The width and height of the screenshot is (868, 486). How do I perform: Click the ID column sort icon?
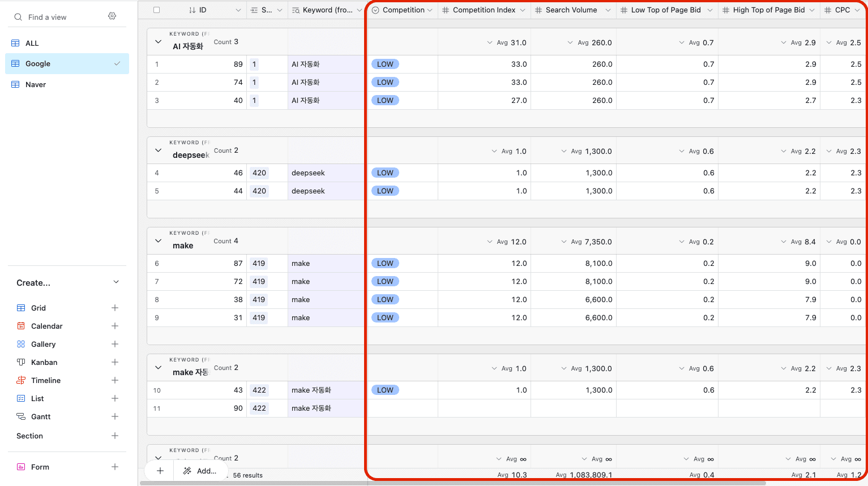tap(193, 10)
